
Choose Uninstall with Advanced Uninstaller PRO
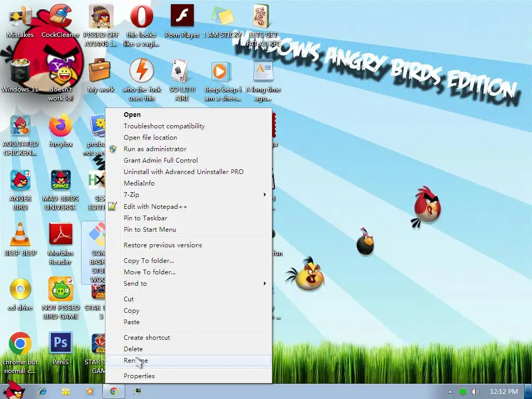click(x=189, y=171)
